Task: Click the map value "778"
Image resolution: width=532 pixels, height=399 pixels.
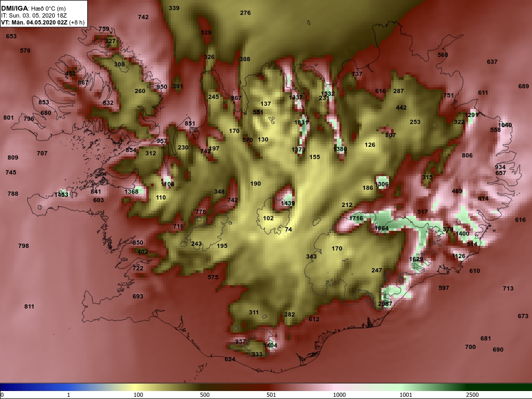Action: click(x=201, y=212)
